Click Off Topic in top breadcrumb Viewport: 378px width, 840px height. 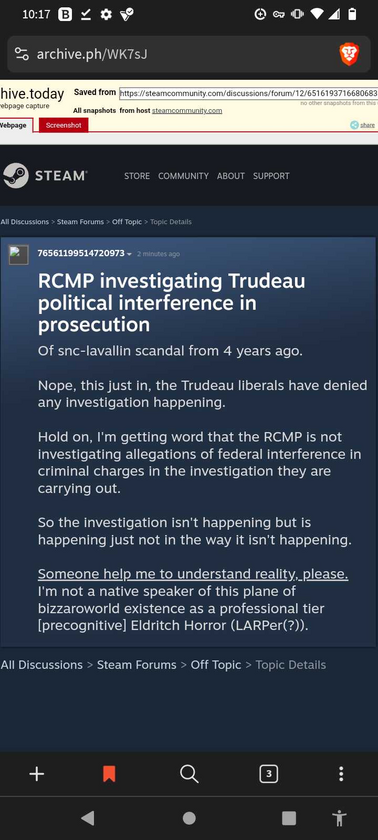point(127,222)
